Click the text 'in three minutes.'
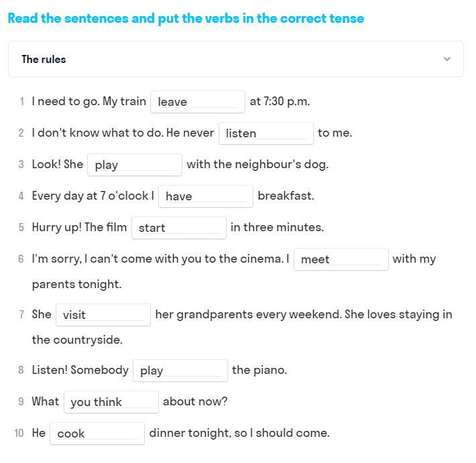Screen dimensions: 476x463 point(277,227)
